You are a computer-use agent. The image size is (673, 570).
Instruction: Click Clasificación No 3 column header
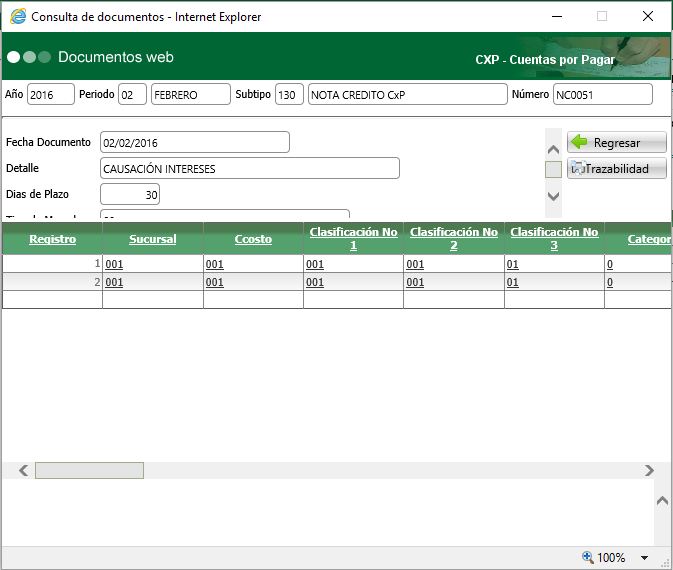[x=554, y=238]
